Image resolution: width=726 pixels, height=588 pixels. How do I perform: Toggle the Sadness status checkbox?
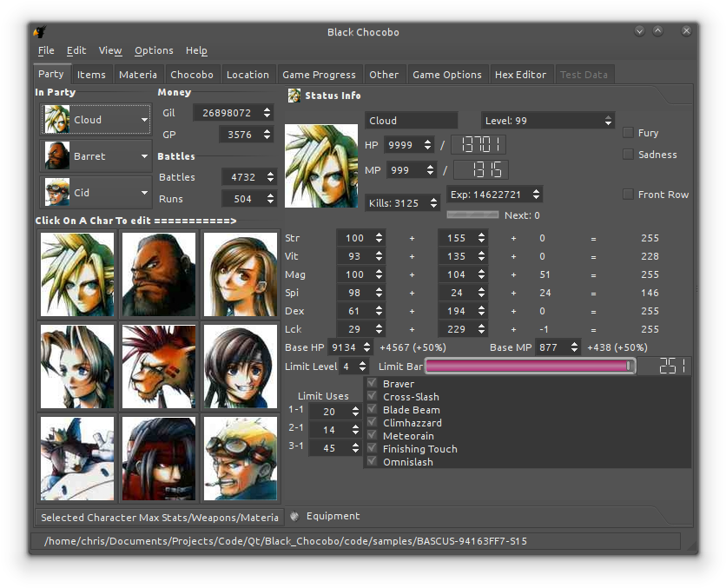(629, 155)
